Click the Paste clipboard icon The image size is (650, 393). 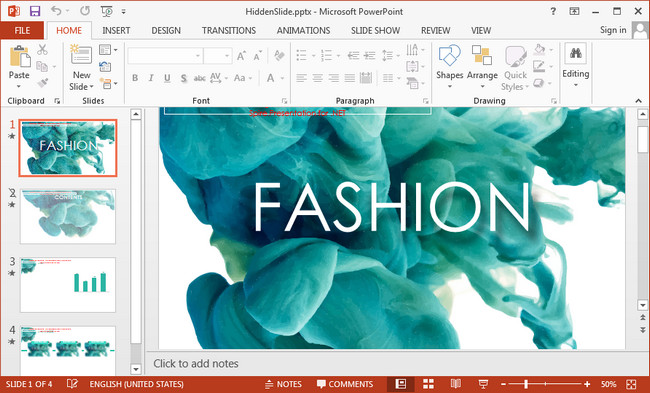19,56
